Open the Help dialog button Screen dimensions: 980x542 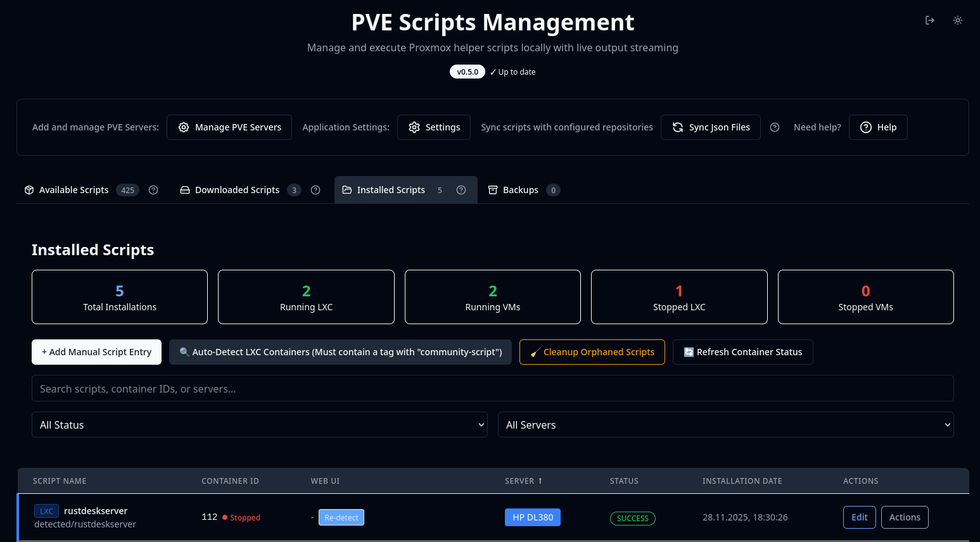(x=878, y=127)
